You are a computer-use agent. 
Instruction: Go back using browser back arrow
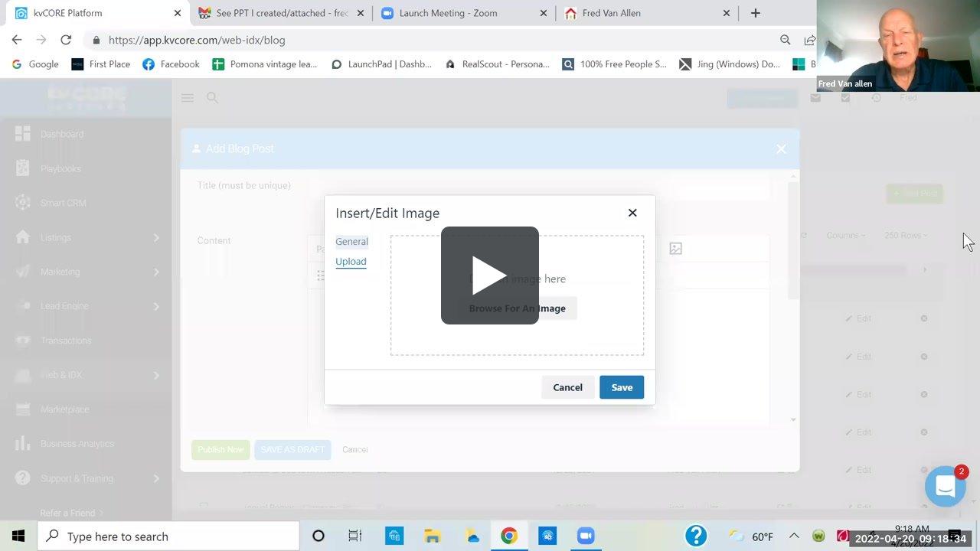(x=17, y=40)
